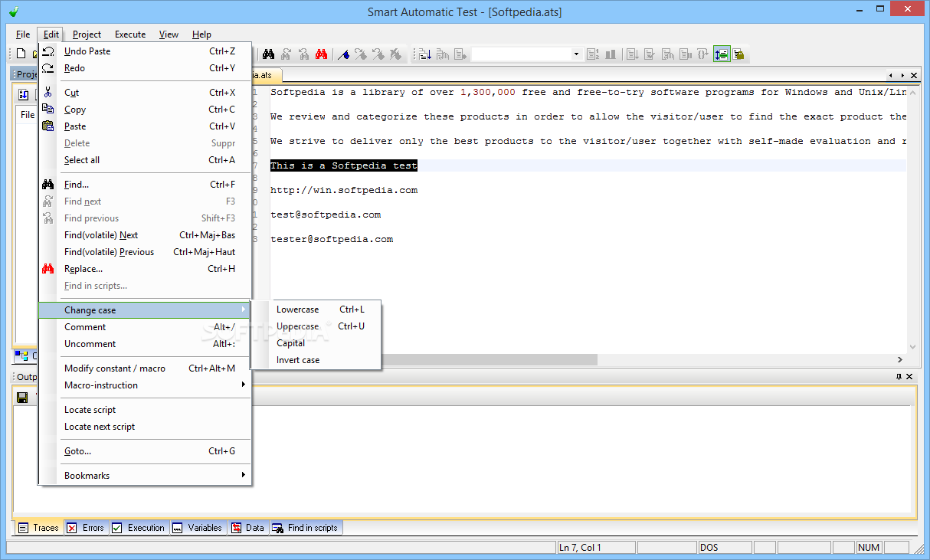Screen dimensions: 930x560
Task: Click the 'Ln 7, Col 1' status bar field
Action: (595, 548)
